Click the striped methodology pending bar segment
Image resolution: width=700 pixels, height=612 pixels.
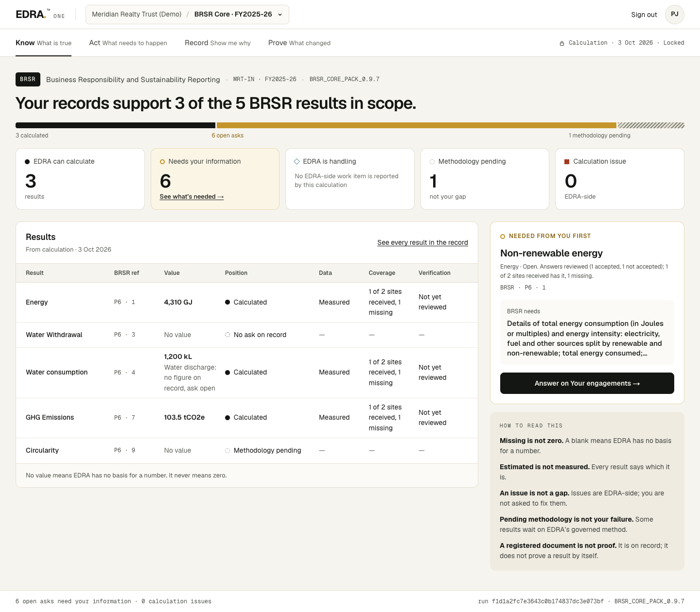[651, 125]
